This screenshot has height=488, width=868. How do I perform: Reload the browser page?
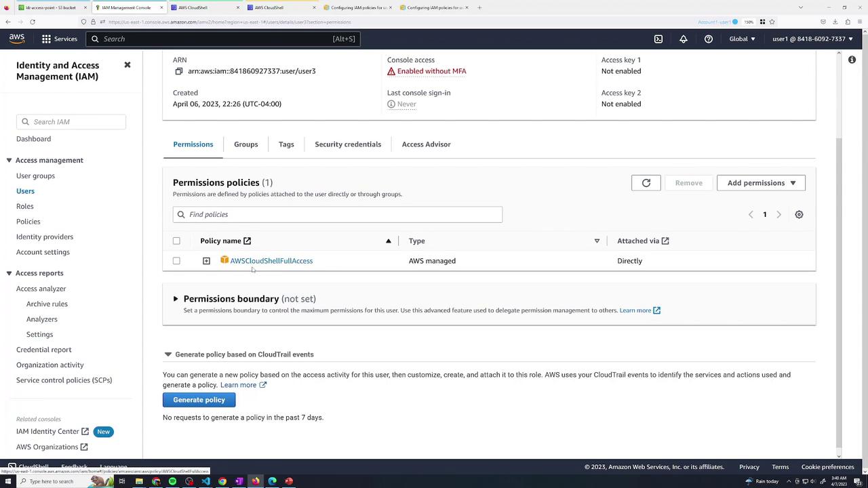tap(32, 22)
